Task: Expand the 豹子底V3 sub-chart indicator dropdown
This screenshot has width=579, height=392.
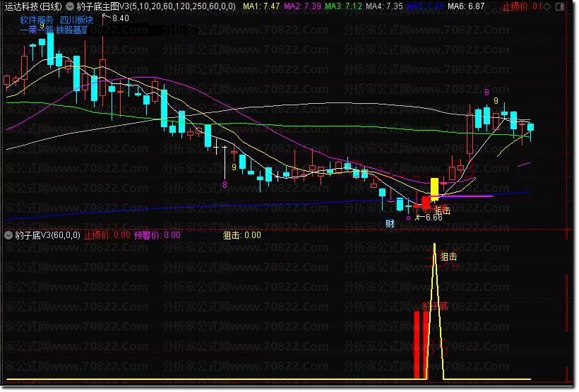Action: [8, 235]
